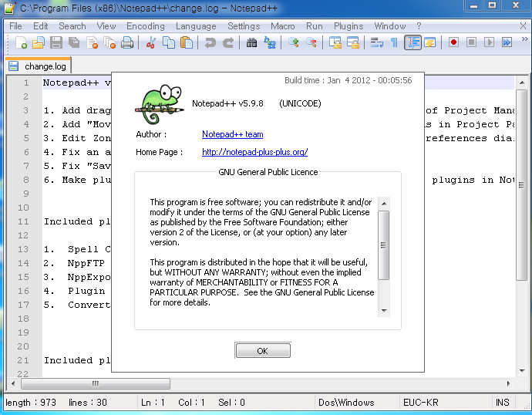This screenshot has width=532, height=415.
Task: Click the editor horizontal scroll right arrow
Action: [509, 384]
